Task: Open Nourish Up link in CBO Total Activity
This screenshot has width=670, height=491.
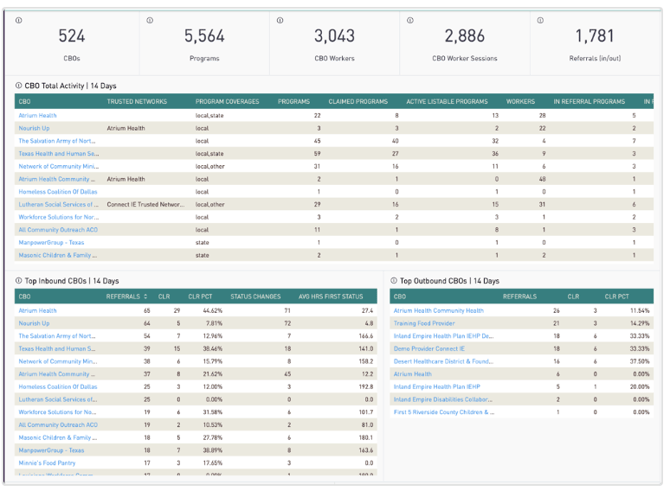Action: point(33,129)
